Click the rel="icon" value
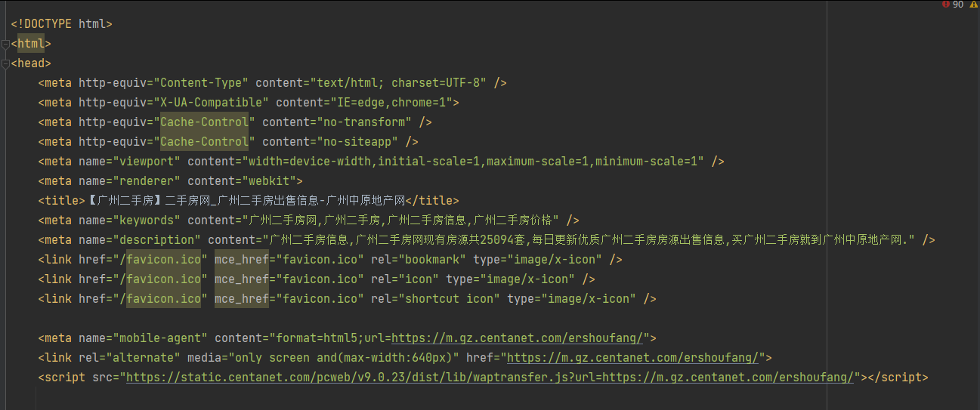Image resolution: width=980 pixels, height=410 pixels. tap(419, 279)
